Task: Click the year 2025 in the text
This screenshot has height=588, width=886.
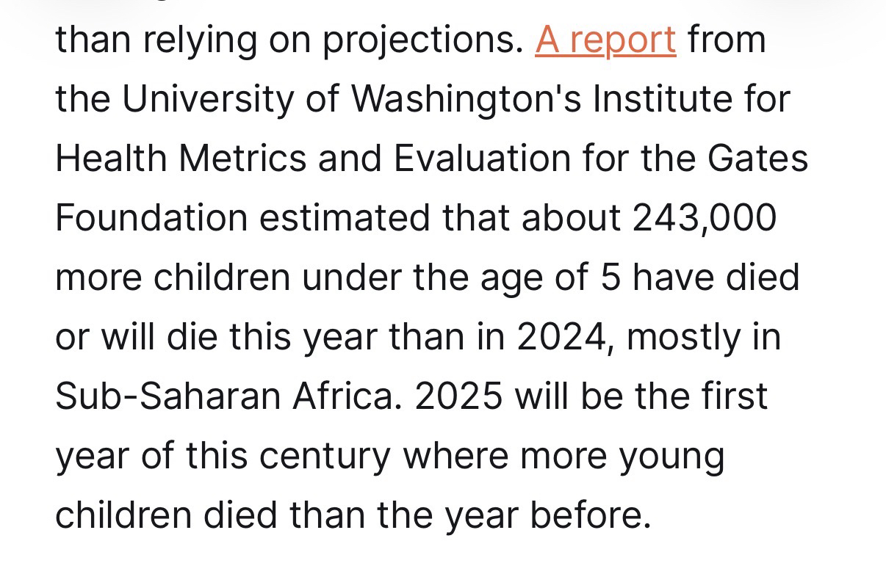Action: coord(458,396)
